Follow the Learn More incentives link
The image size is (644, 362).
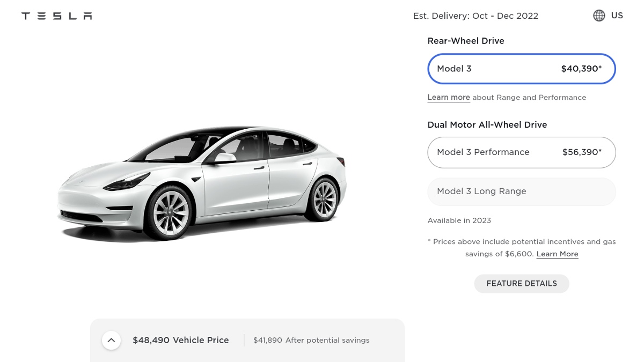[557, 254]
